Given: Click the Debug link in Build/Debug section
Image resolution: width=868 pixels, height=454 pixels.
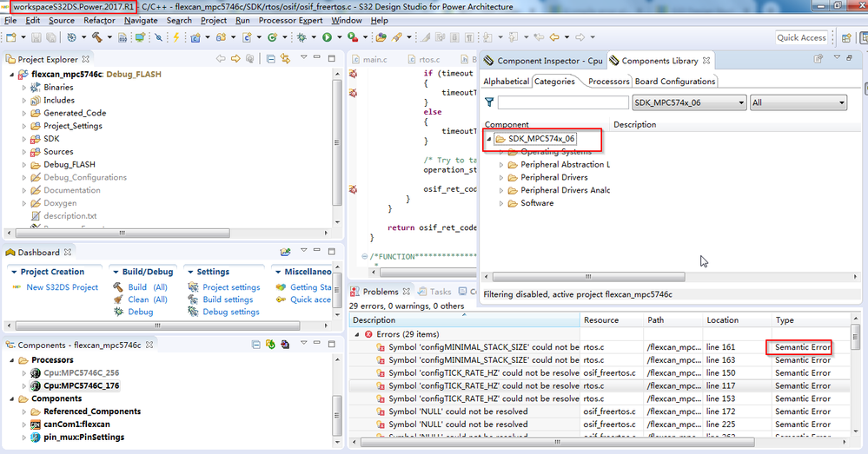Looking at the screenshot, I should [x=140, y=312].
